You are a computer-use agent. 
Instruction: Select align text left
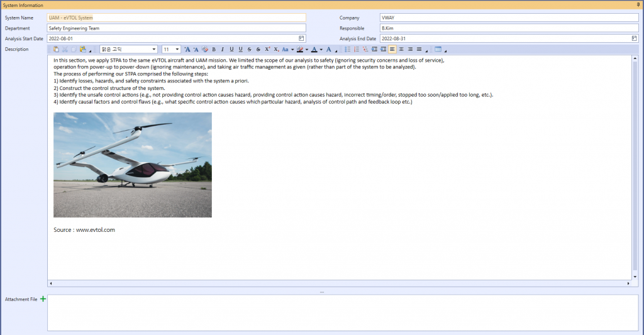(392, 49)
